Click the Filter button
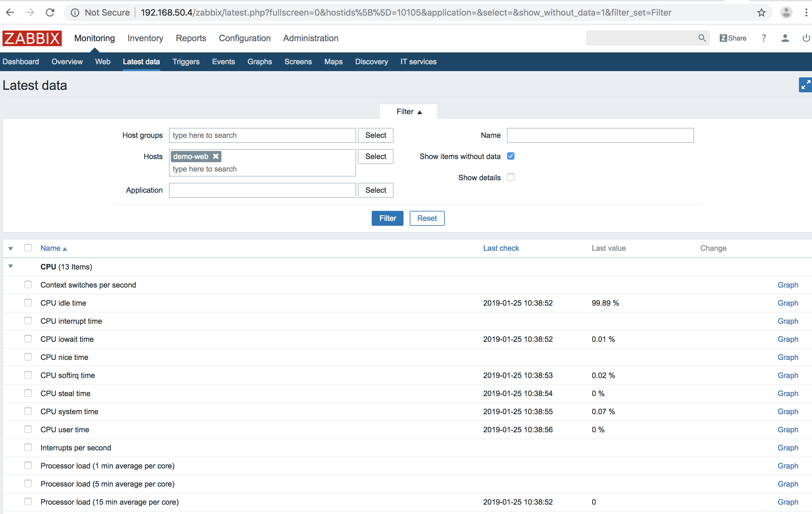The height and width of the screenshot is (514, 812). pos(388,218)
